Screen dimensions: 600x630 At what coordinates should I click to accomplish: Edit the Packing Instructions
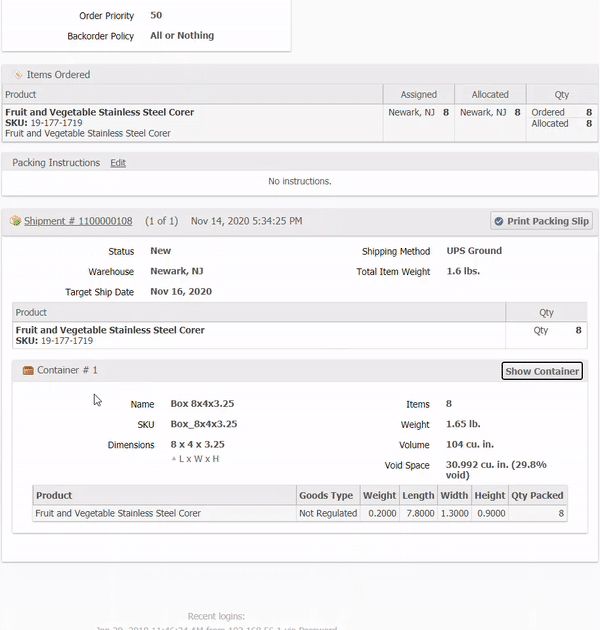pyautogui.click(x=118, y=163)
